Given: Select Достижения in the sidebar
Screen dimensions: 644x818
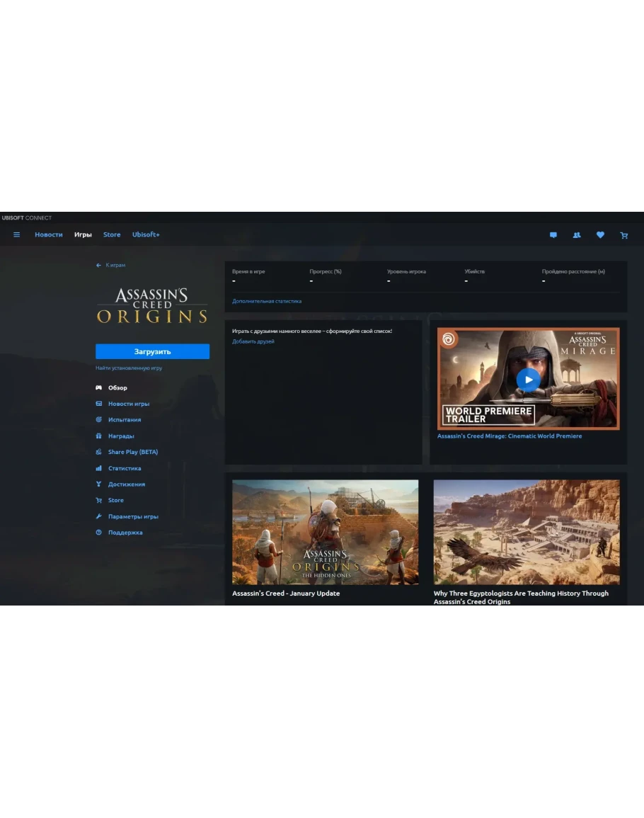Looking at the screenshot, I should click(x=126, y=484).
